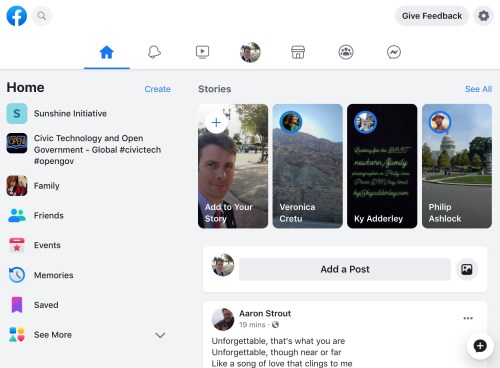Select the Saved label
Viewport: 500px width, 368px height.
(x=46, y=305)
